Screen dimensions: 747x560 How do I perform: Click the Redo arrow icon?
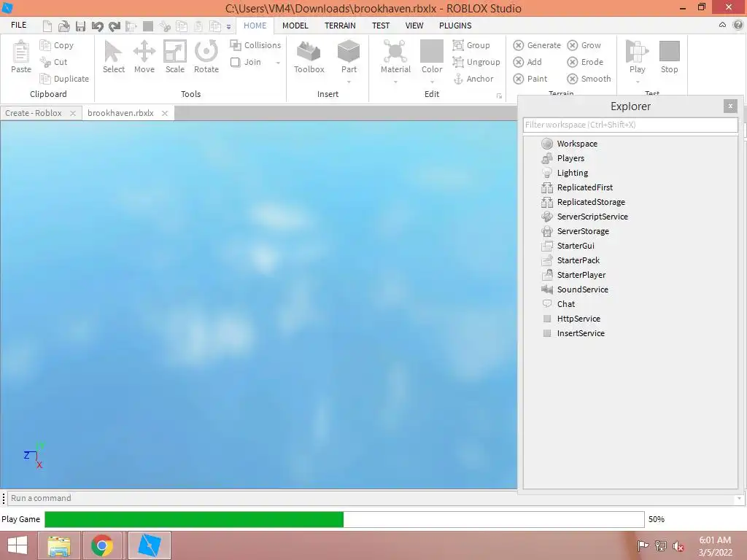pyautogui.click(x=115, y=26)
